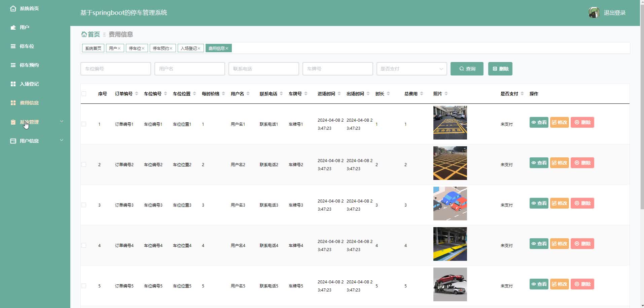The image size is (644, 308).
Task: Open the parking photo thumbnail in row 3
Action: point(450,204)
